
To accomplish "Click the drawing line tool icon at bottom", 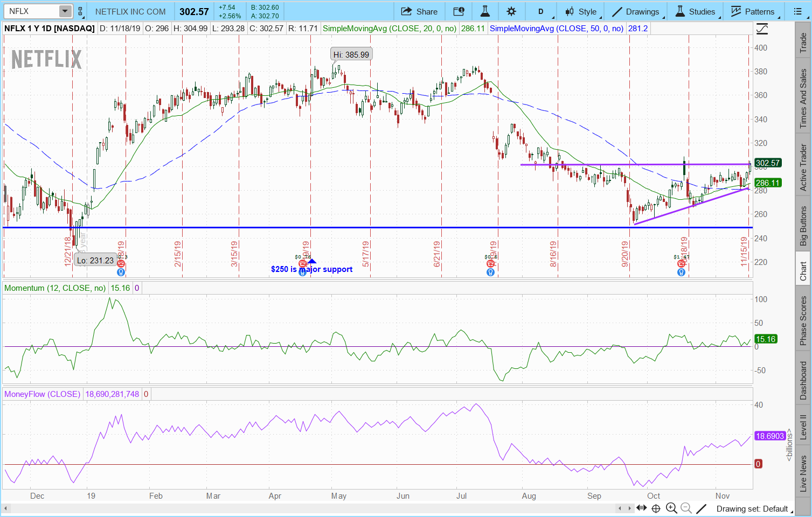I will tap(701, 508).
